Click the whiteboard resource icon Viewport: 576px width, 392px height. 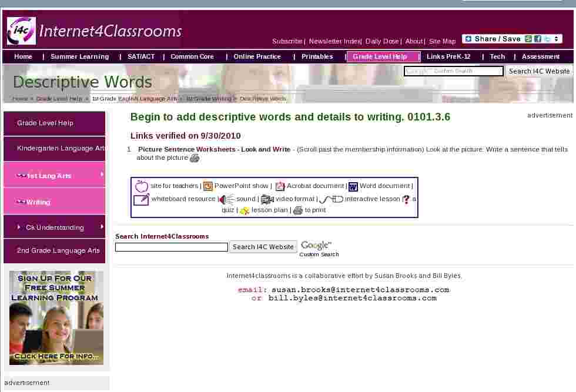click(x=142, y=199)
